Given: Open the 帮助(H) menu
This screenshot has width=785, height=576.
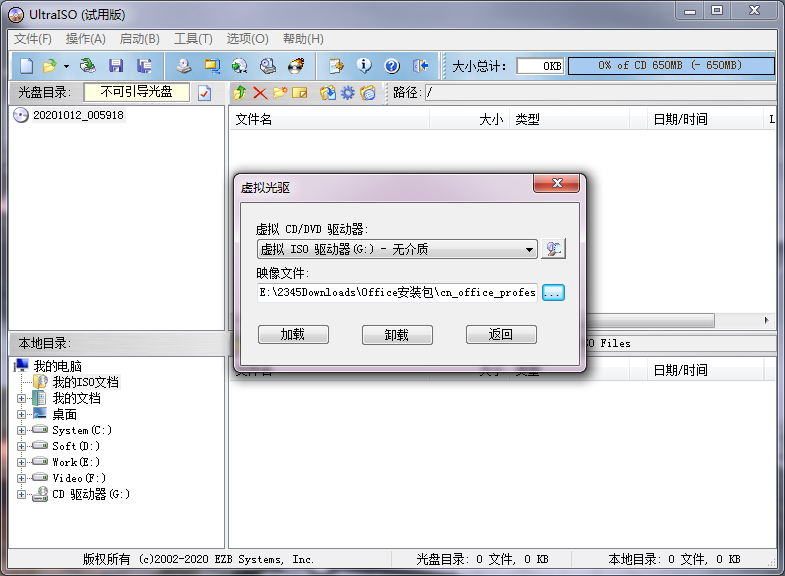Looking at the screenshot, I should [303, 39].
